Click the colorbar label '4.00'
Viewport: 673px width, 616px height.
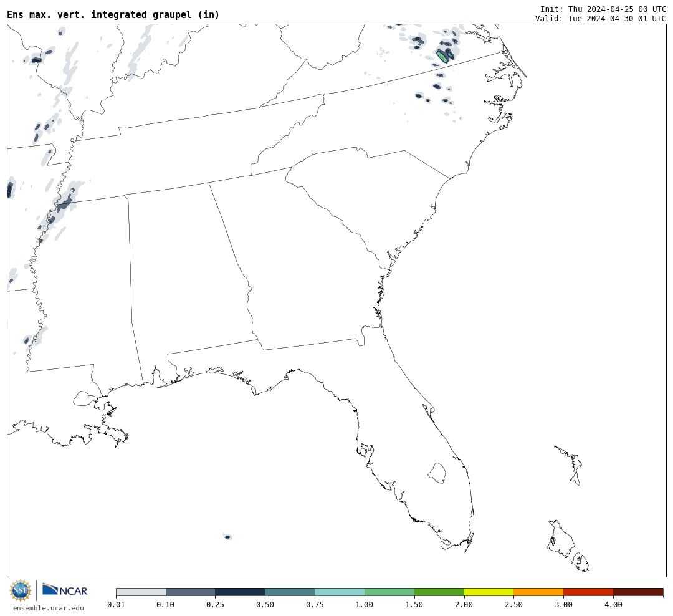click(x=613, y=605)
